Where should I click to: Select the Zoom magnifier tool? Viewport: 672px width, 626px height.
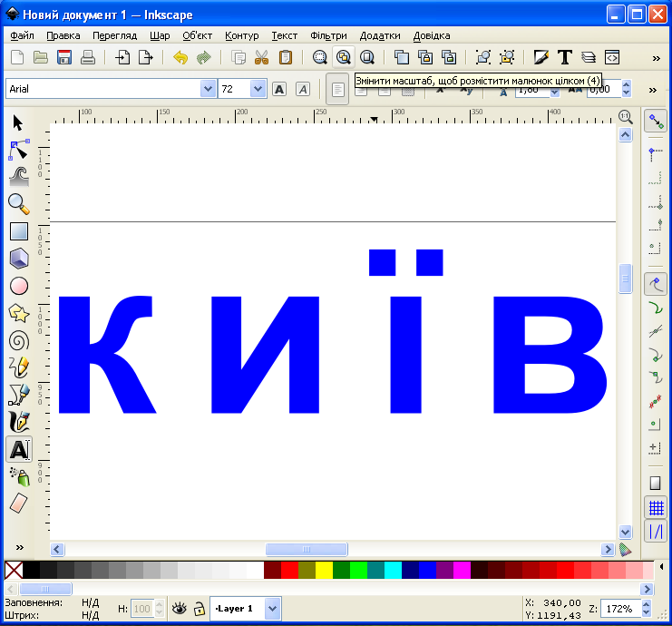19,204
